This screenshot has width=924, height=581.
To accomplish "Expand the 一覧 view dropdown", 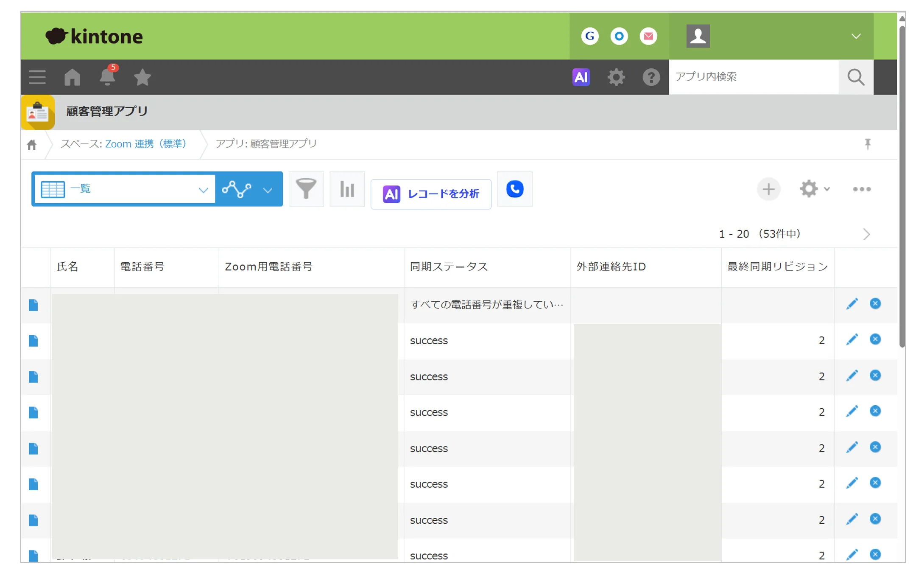I will pos(125,189).
